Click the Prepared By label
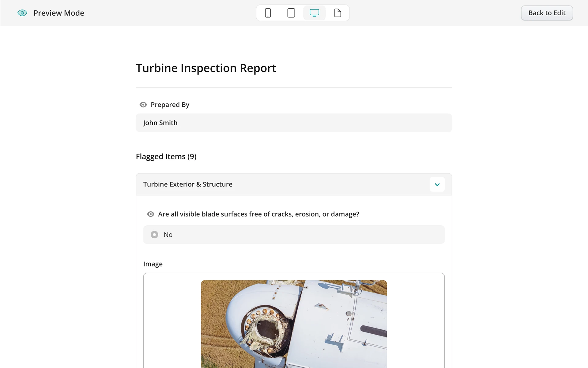The height and width of the screenshot is (368, 588). coord(170,105)
